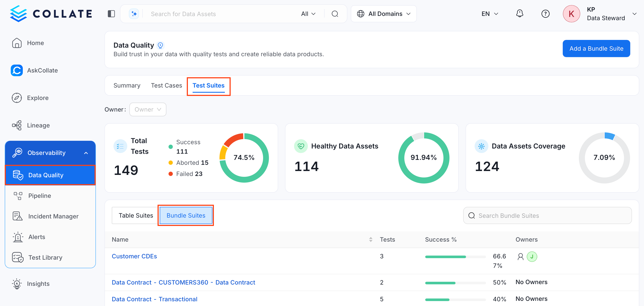Click the AI sparkle search icon

point(134,14)
